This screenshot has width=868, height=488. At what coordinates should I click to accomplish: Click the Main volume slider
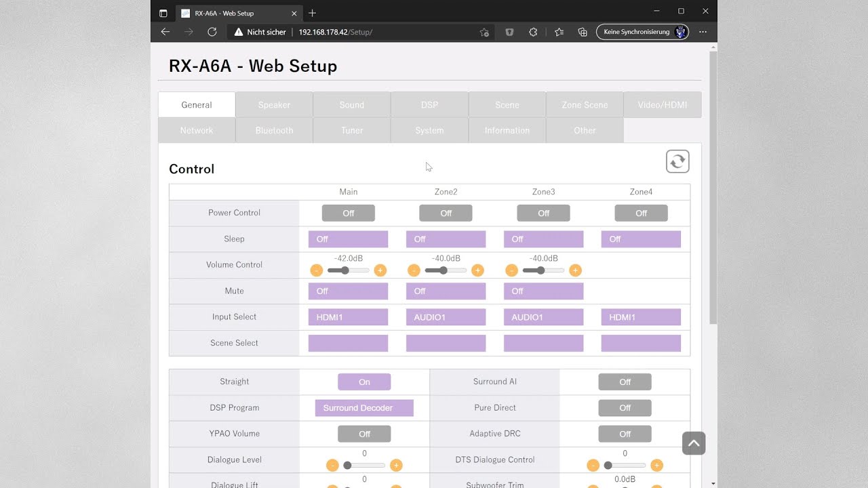[349, 270]
